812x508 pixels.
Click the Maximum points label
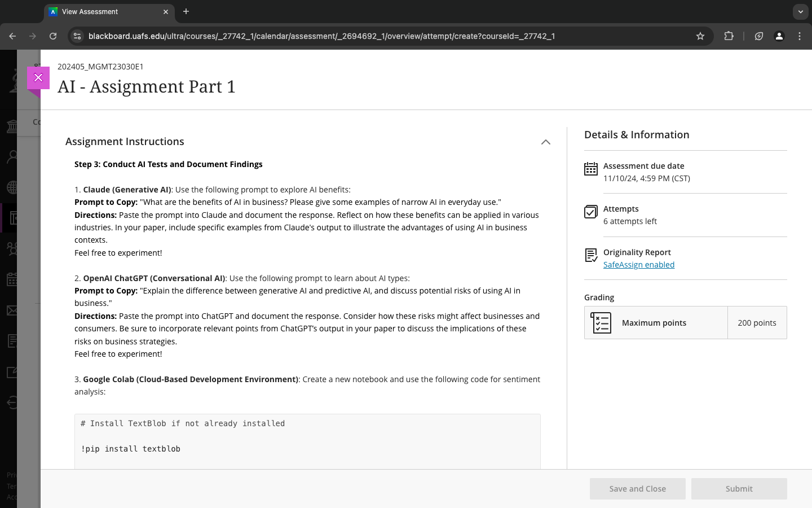654,323
